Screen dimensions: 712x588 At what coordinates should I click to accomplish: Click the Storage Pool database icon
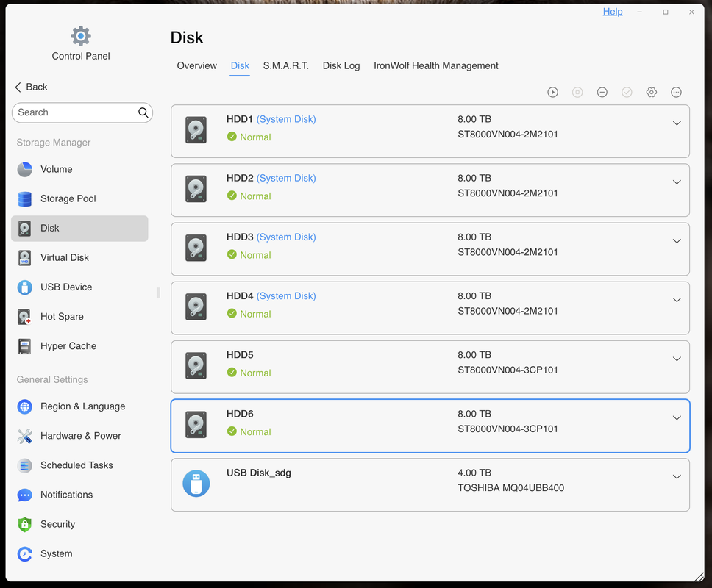24,198
